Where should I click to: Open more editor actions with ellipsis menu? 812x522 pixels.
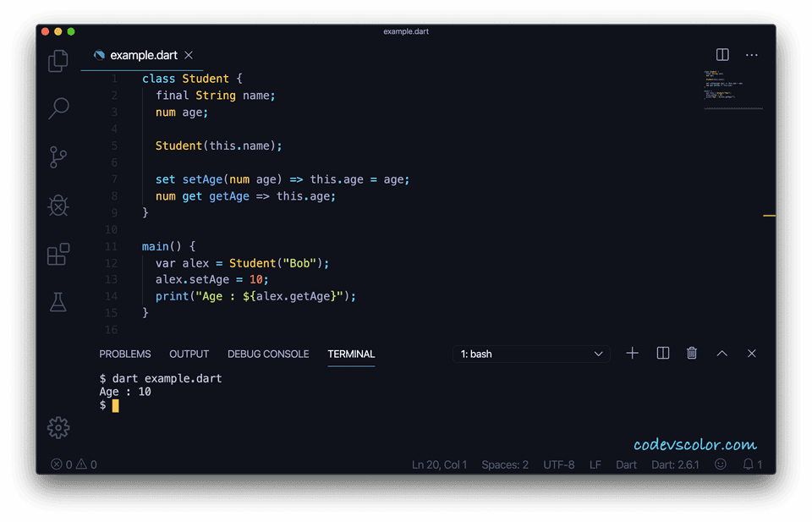(752, 54)
